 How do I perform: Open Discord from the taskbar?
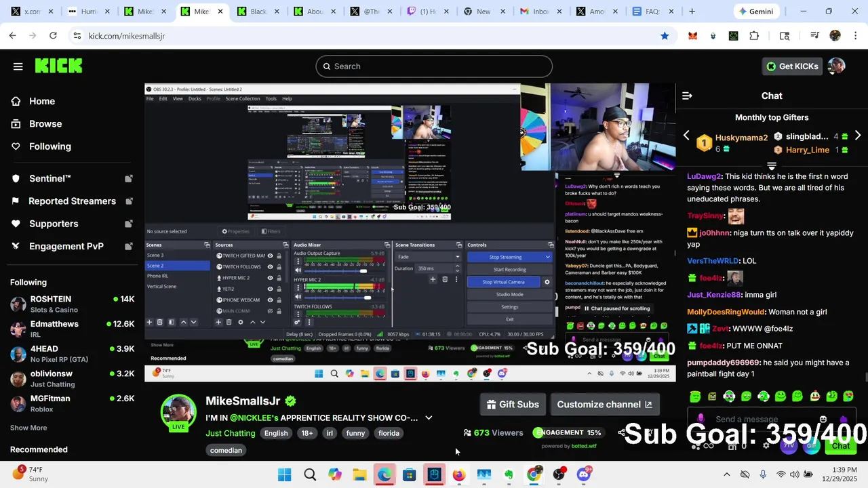click(x=584, y=474)
